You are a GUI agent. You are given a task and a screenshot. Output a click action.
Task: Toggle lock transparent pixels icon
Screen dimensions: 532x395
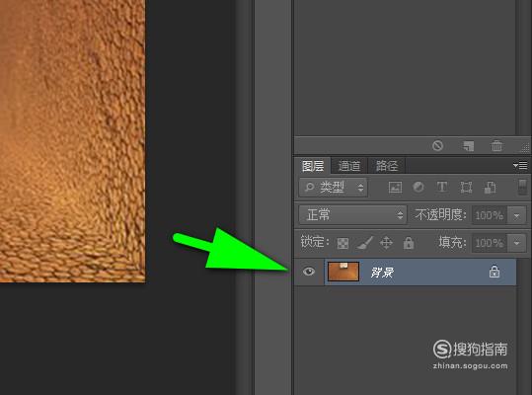(342, 243)
